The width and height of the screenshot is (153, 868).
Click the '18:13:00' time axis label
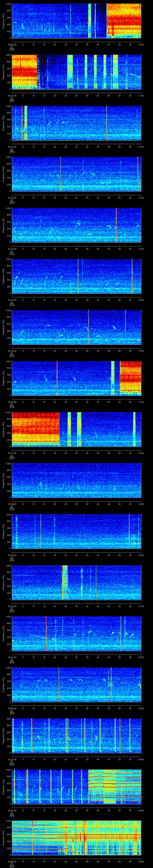tap(12, 249)
